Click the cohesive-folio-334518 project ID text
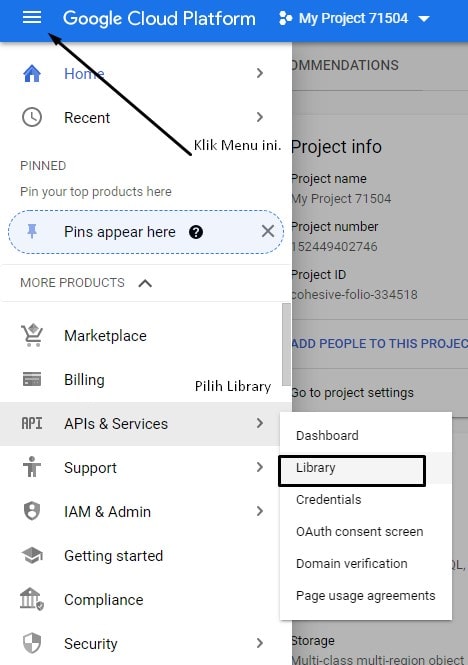The width and height of the screenshot is (468, 665). [x=355, y=294]
